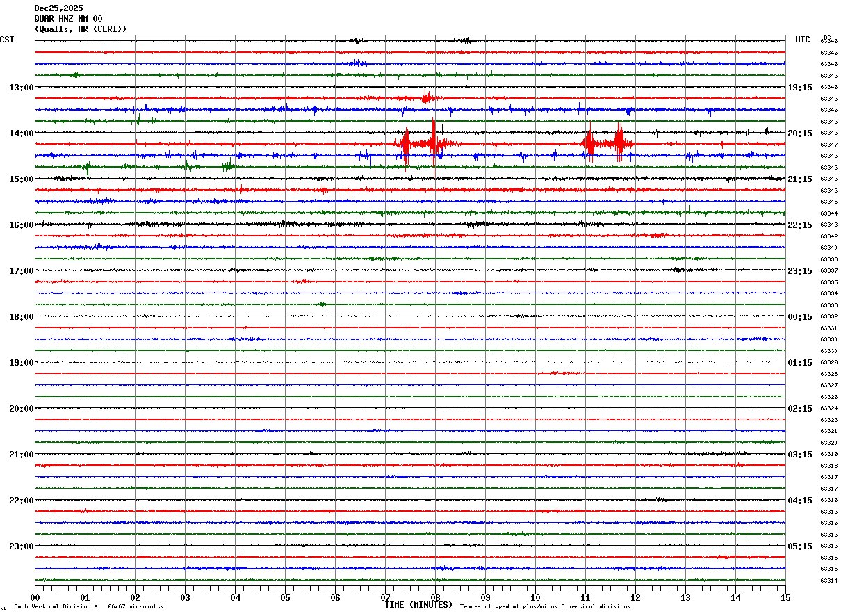The image size is (841, 616).
Task: Click the '21:00' CST time label
Action: (21, 455)
